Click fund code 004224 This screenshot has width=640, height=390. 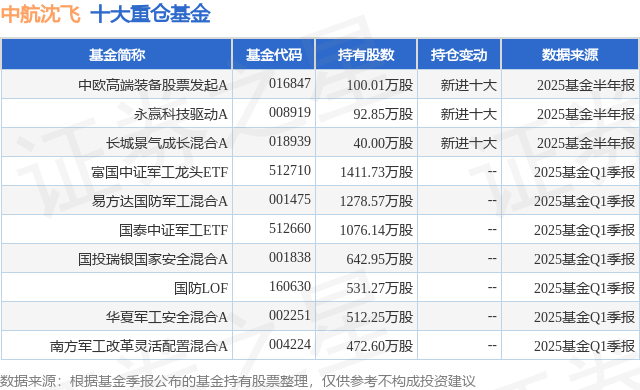pyautogui.click(x=290, y=344)
